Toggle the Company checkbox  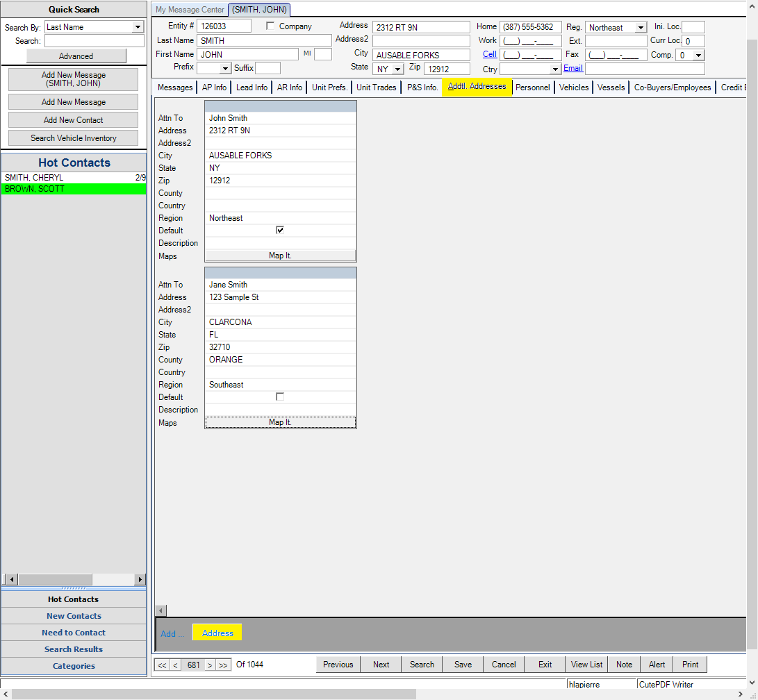[271, 26]
